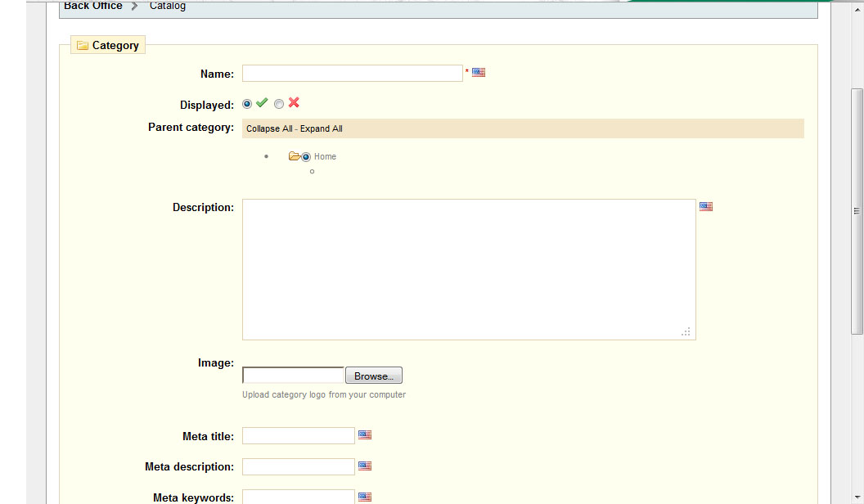Screen dimensions: 864x504
Task: Click the Description resize grip handle
Action: pyautogui.click(x=686, y=331)
